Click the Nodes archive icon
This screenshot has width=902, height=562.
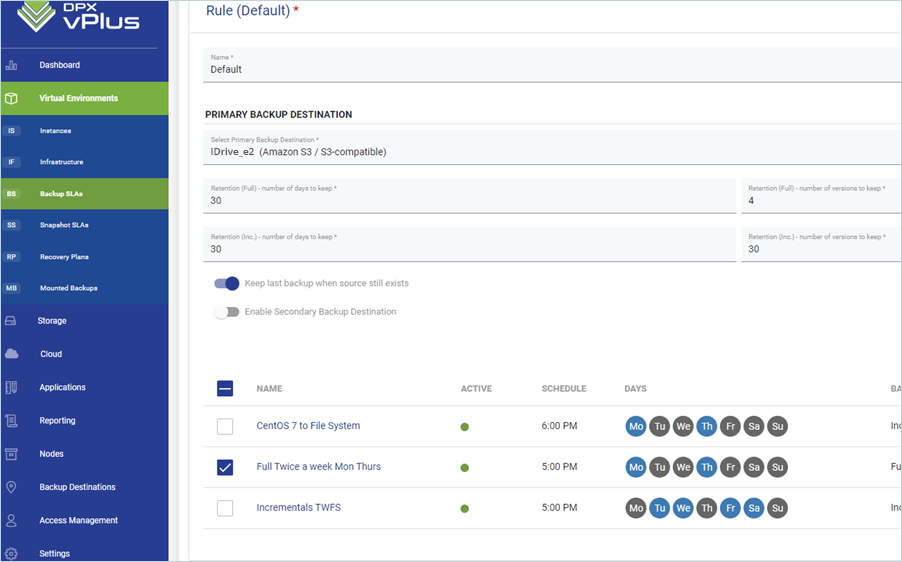tap(12, 454)
